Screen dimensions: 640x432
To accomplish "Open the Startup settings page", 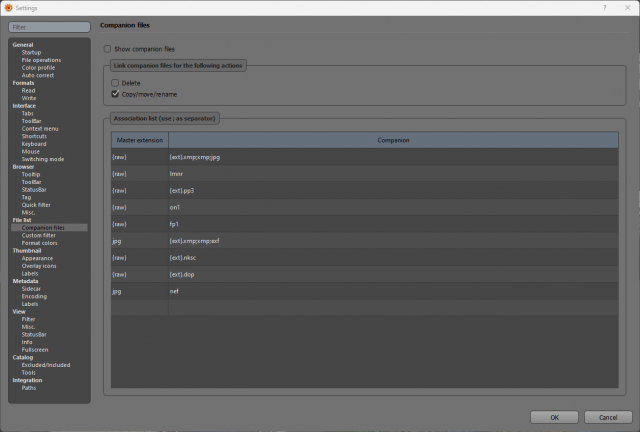I will tap(31, 52).
